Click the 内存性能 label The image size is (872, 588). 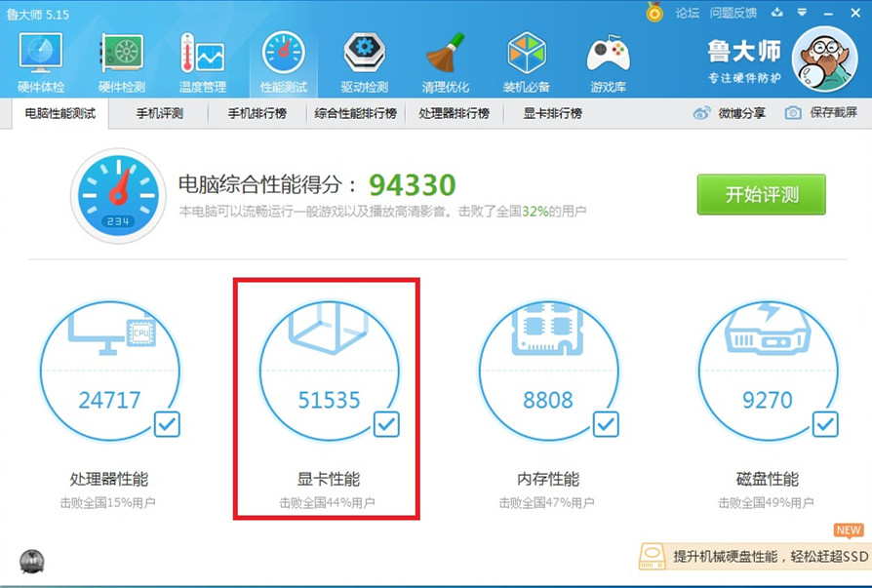548,479
